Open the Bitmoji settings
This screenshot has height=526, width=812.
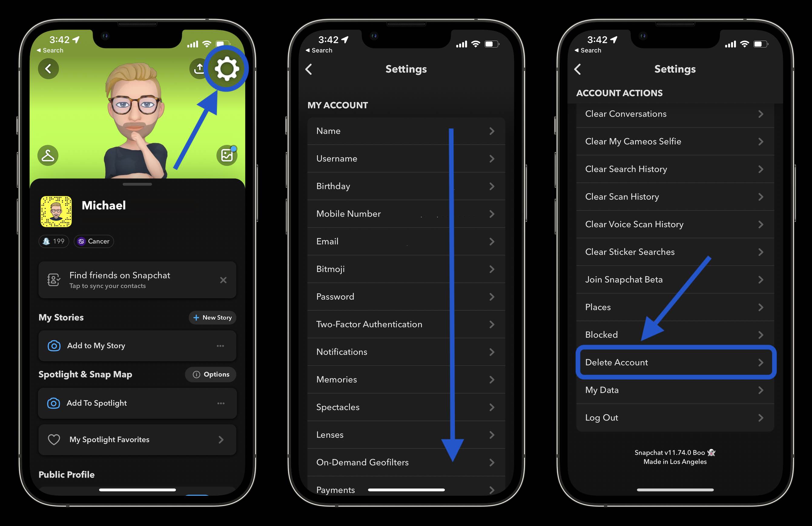pyautogui.click(x=405, y=269)
